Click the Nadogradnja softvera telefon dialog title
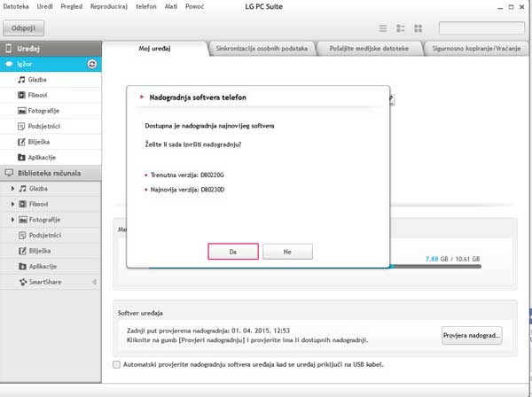This screenshot has width=532, height=397. coord(198,97)
